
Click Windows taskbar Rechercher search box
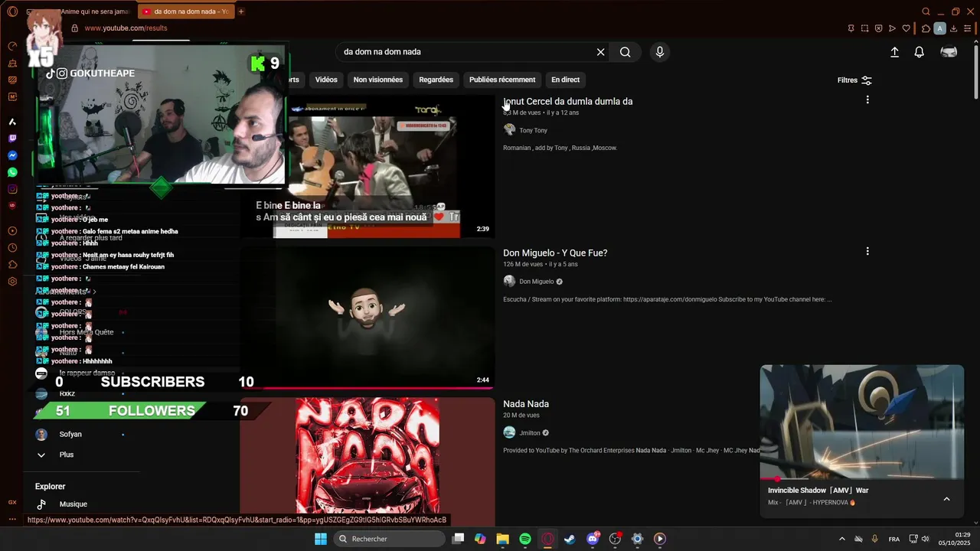390,539
